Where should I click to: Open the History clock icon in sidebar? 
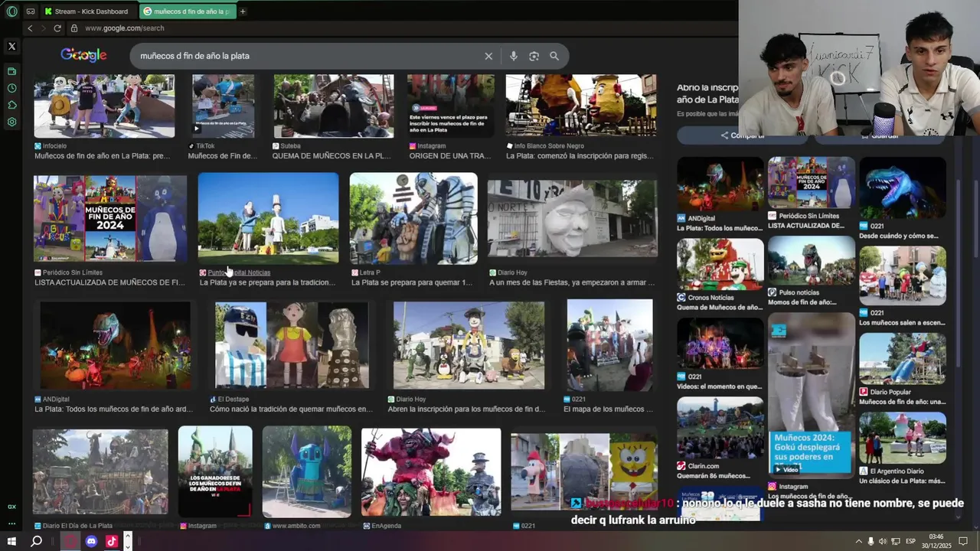point(11,88)
